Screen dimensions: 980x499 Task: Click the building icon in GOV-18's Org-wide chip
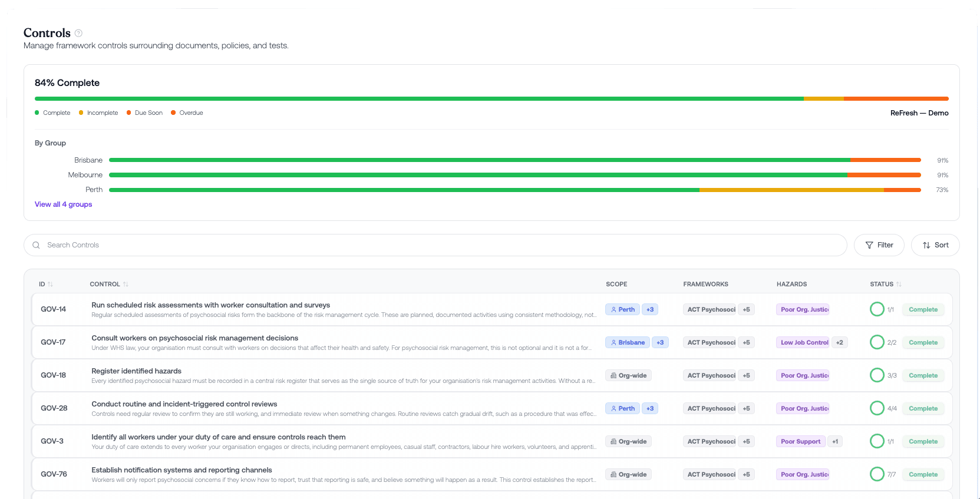[613, 375]
